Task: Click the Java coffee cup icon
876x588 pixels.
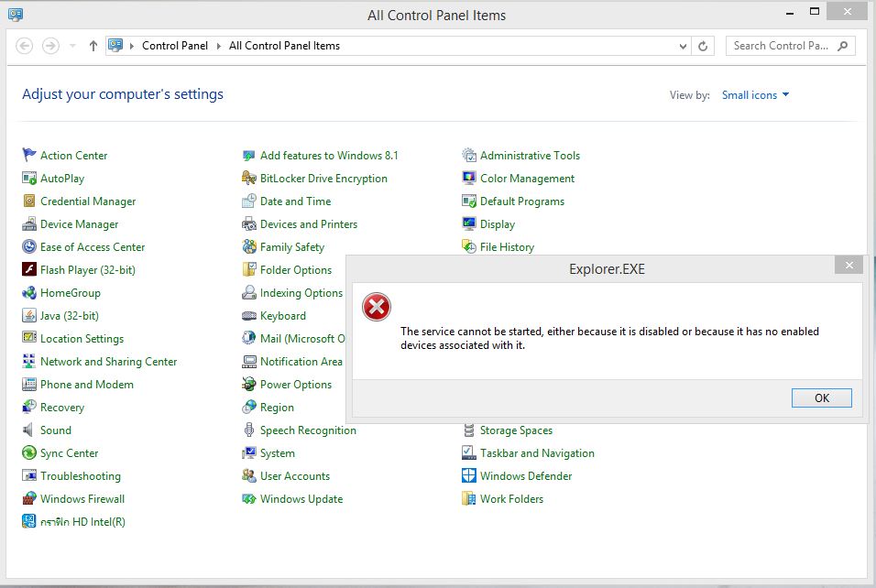Action: coord(29,315)
